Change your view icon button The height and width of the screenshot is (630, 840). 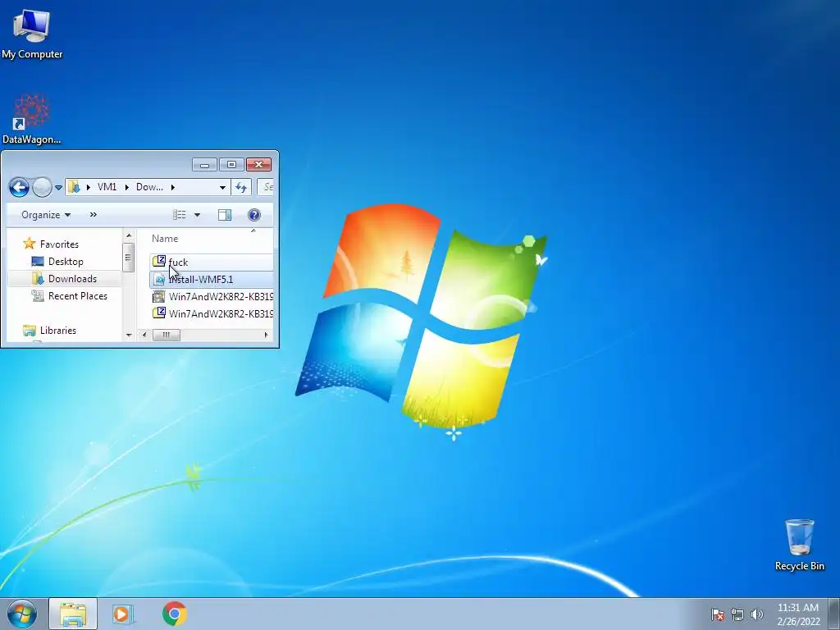tap(179, 215)
